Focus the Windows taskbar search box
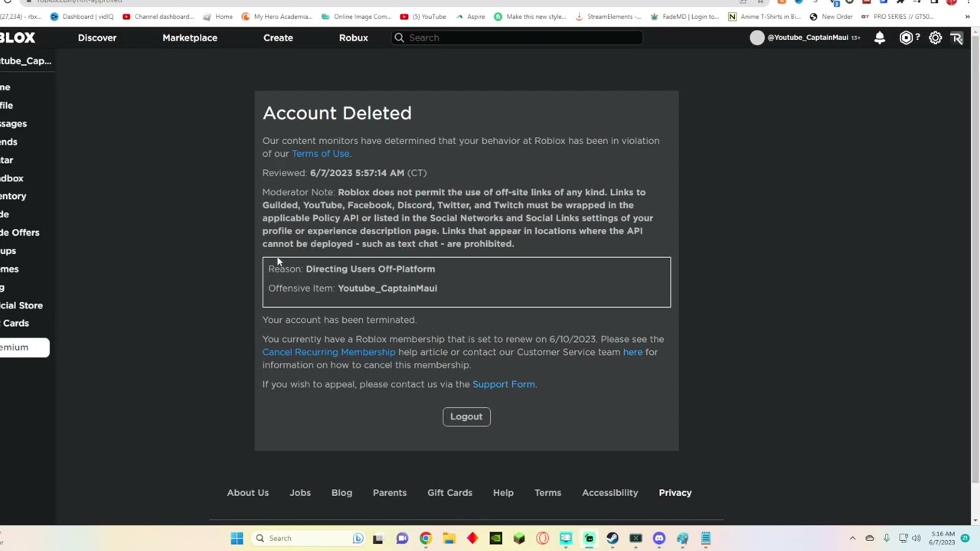 point(309,538)
